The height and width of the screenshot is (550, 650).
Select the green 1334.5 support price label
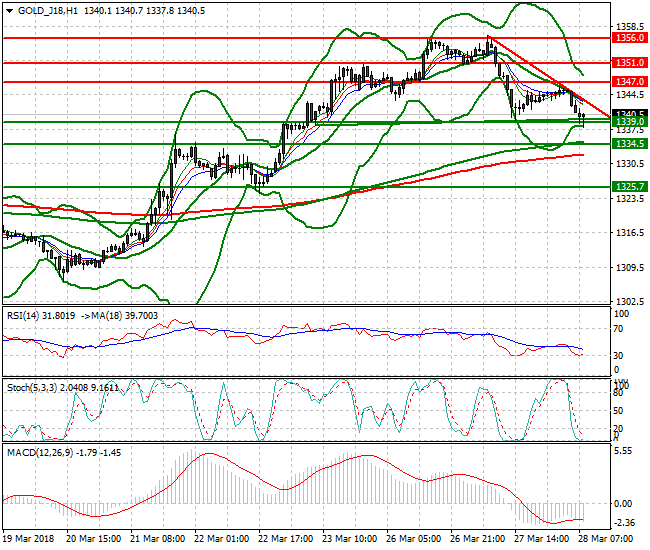(630, 144)
